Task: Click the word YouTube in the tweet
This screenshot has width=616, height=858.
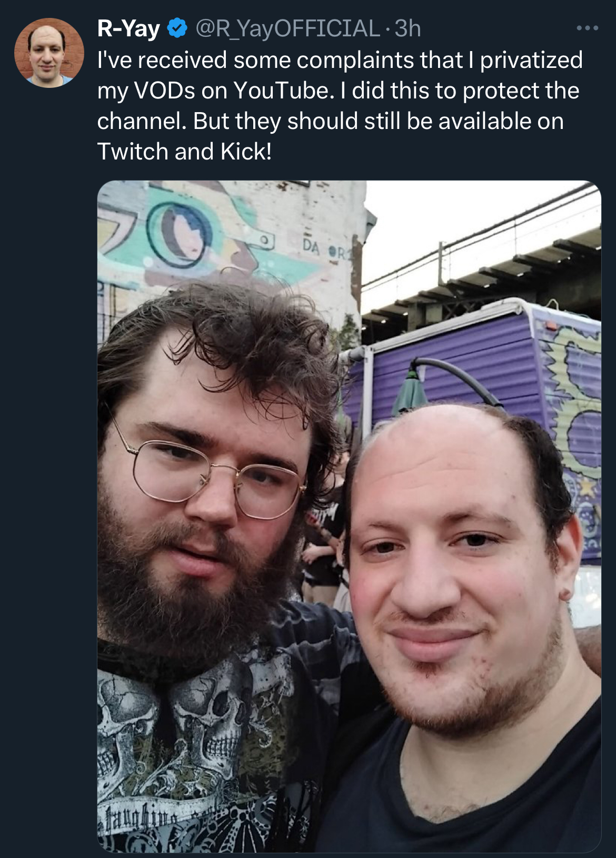Action: pos(283,91)
